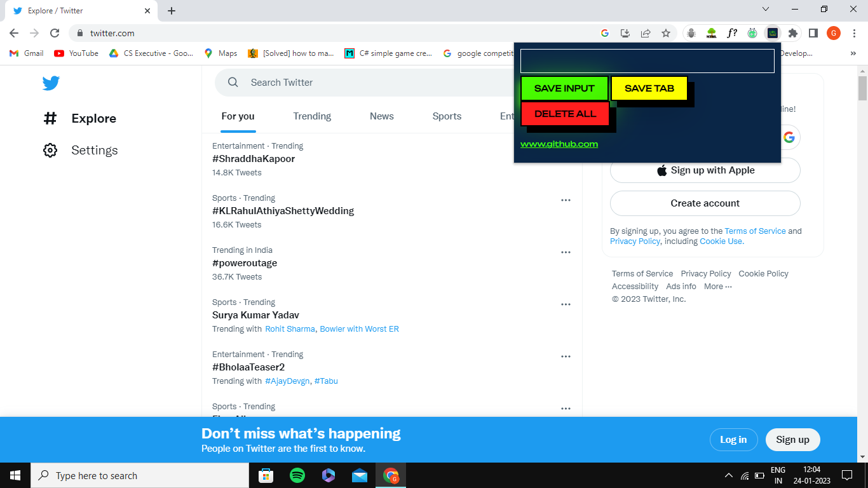Open more options for Surya Kumar Yadav
Screen dimensions: 868x488
(566, 304)
